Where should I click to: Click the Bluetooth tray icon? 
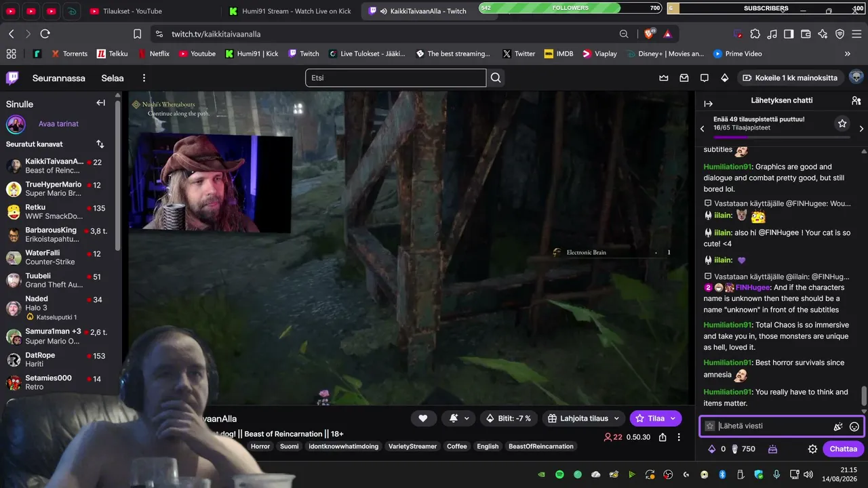coord(722,474)
